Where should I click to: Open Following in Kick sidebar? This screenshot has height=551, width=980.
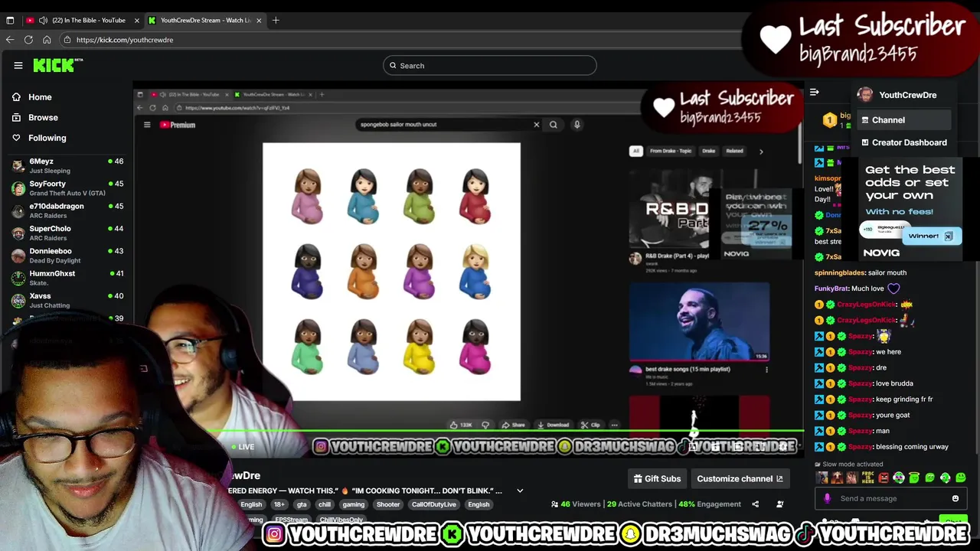38,138
